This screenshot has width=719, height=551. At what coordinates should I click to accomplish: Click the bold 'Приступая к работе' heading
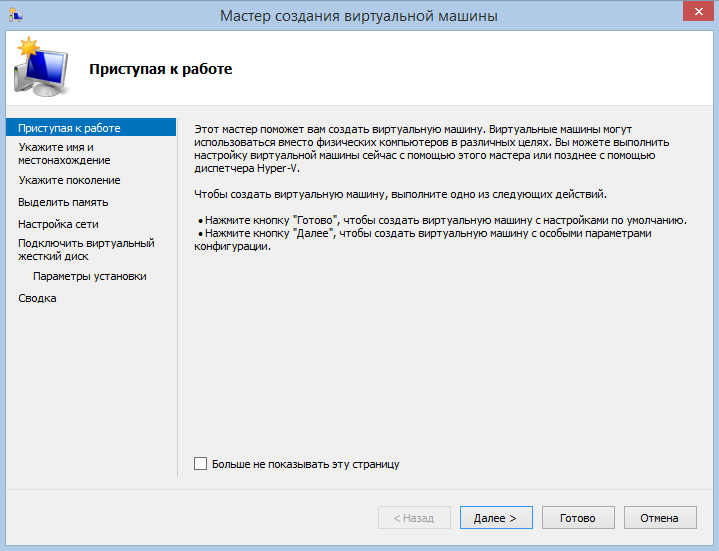(x=161, y=70)
